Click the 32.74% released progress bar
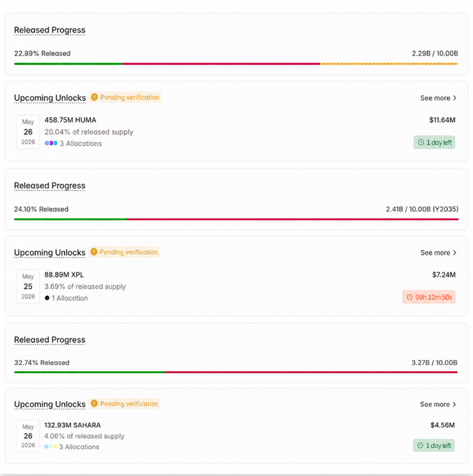The image size is (473, 476). pyautogui.click(x=236, y=372)
